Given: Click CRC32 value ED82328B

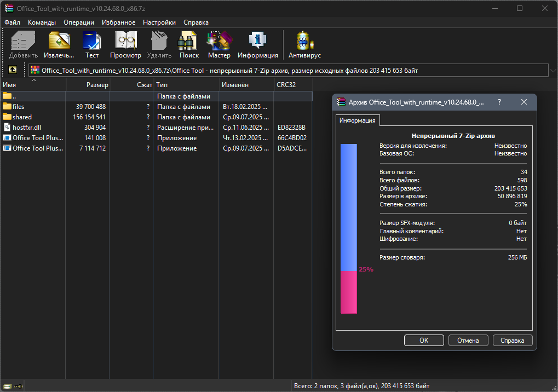Looking at the screenshot, I should click(291, 128).
